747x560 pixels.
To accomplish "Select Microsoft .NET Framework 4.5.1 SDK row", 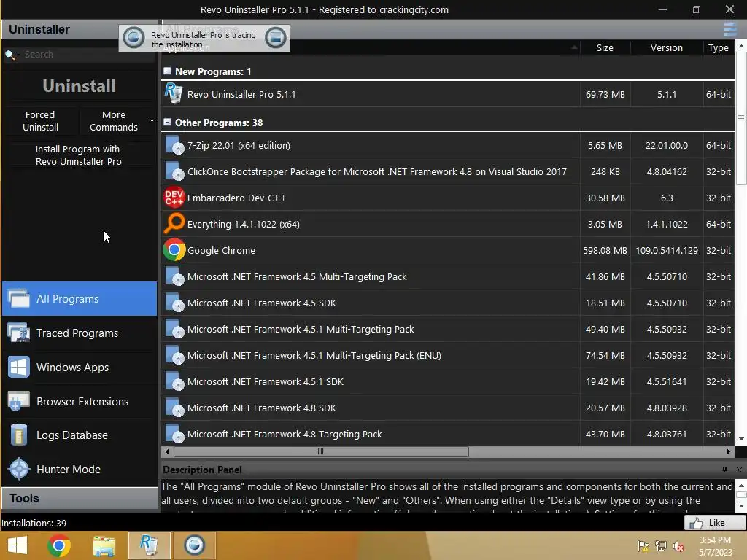I will tap(448, 381).
